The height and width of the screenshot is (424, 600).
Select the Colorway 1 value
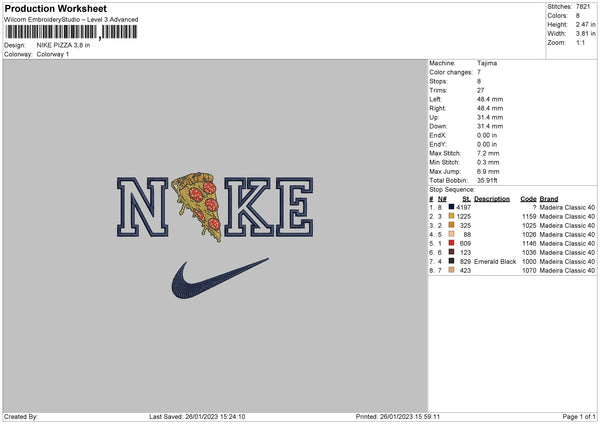pyautogui.click(x=53, y=54)
